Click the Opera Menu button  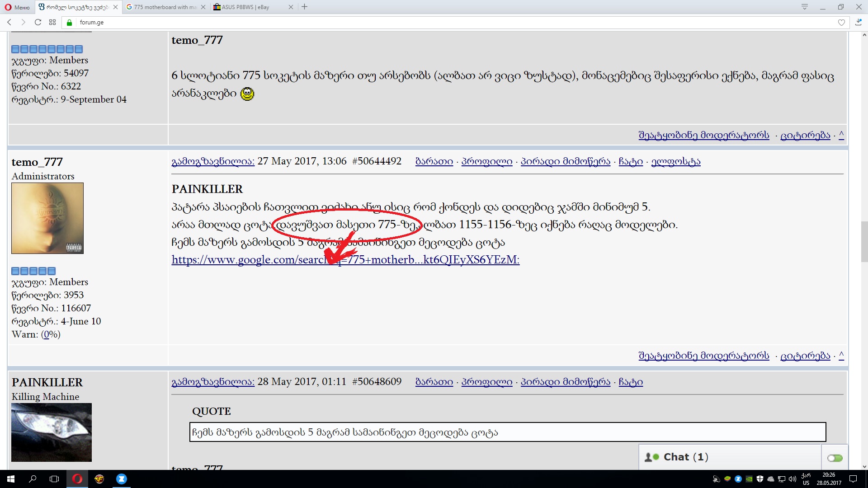(x=17, y=7)
